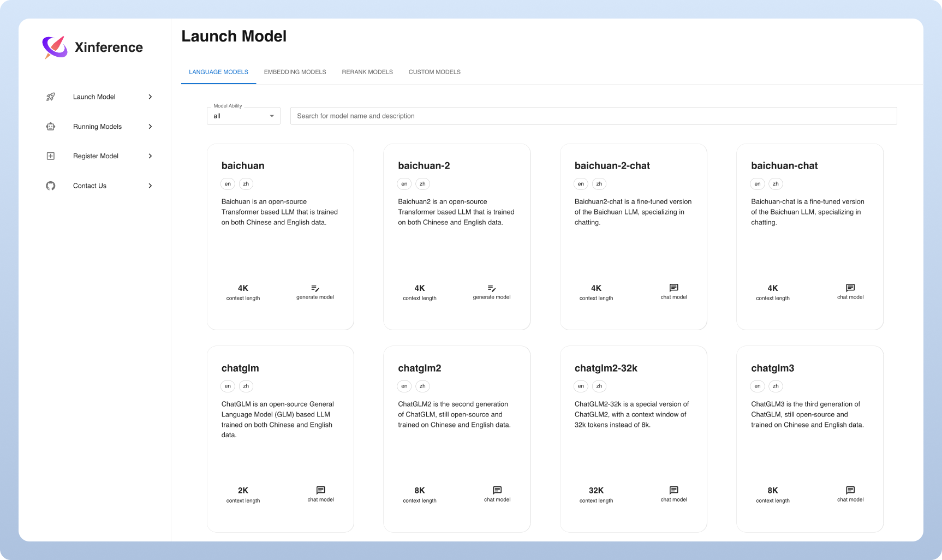Click the generate model icon on baichuan card
942x560 pixels.
315,288
